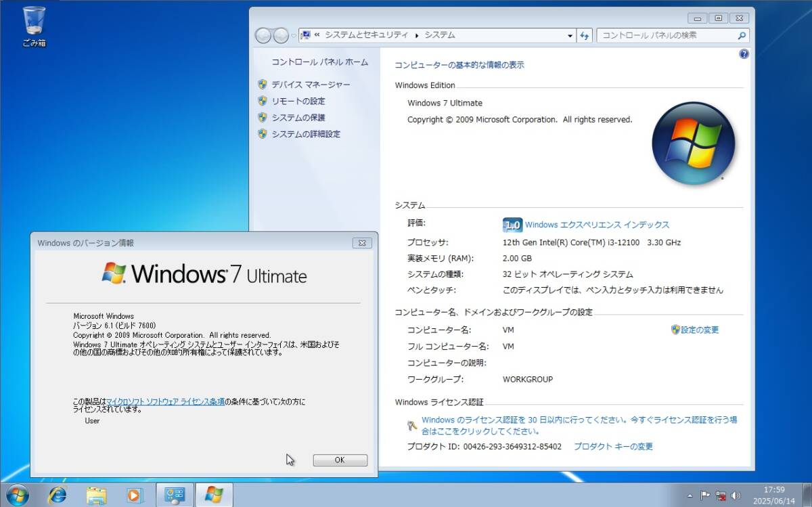Click the search magnifier icon

click(x=742, y=35)
